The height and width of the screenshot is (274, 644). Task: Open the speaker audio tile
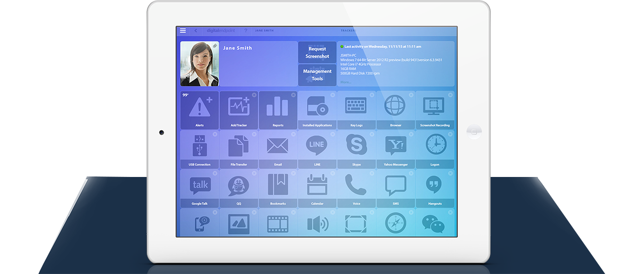pos(317,223)
